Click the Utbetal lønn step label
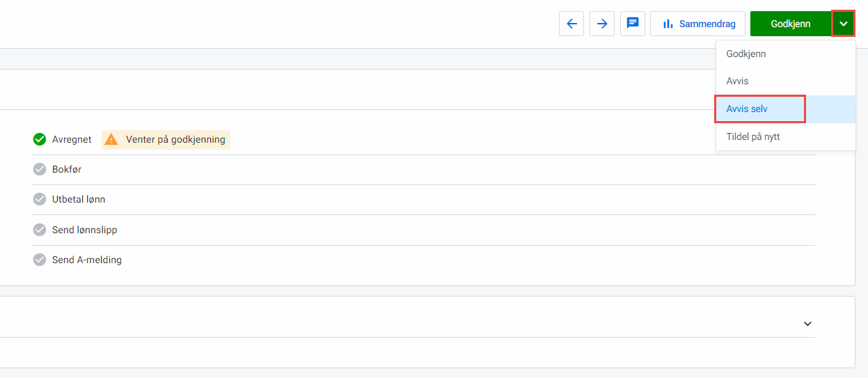 point(79,199)
